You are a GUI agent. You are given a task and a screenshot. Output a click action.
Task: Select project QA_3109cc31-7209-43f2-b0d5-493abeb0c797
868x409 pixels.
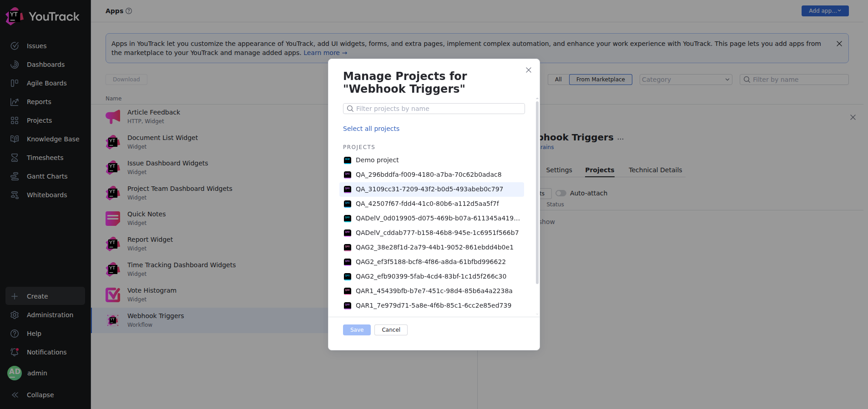[432, 189]
